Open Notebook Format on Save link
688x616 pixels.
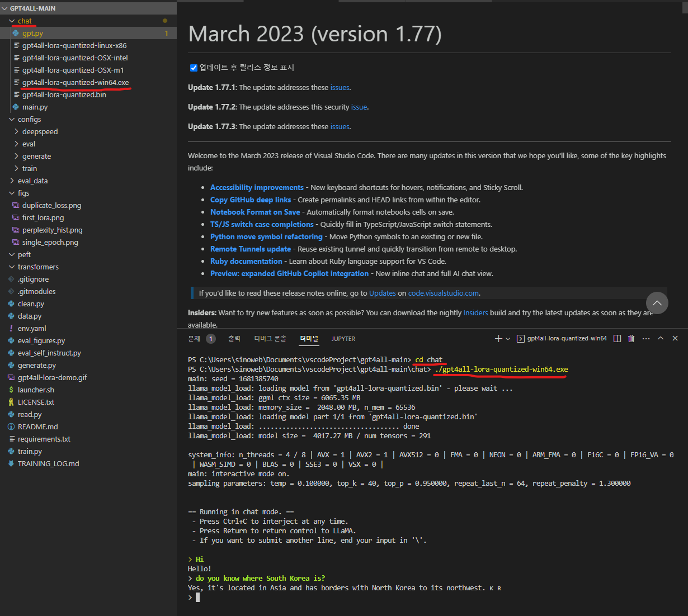255,212
